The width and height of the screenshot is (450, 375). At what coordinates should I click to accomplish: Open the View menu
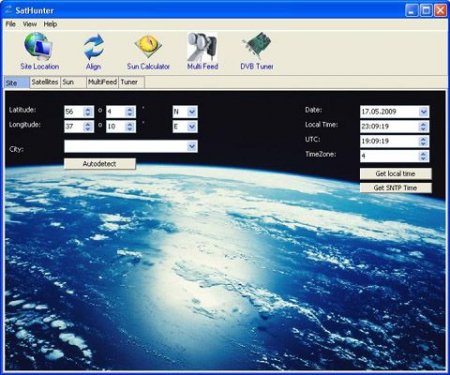point(30,24)
